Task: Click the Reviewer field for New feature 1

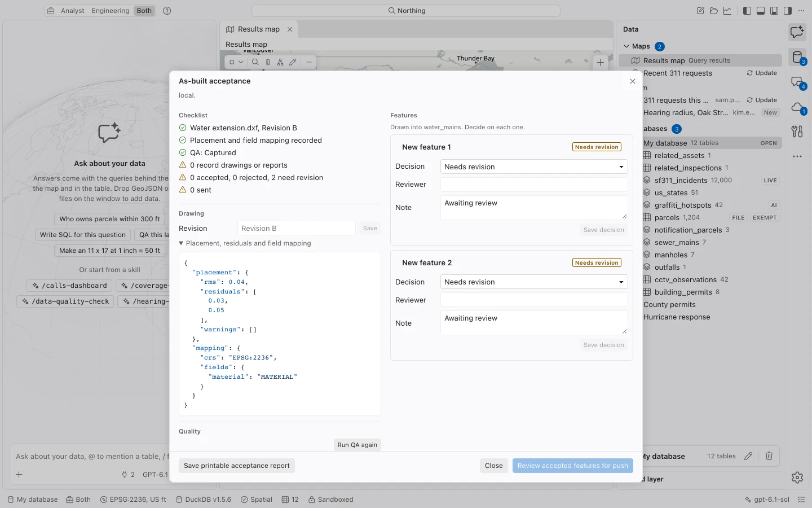Action: tap(534, 185)
